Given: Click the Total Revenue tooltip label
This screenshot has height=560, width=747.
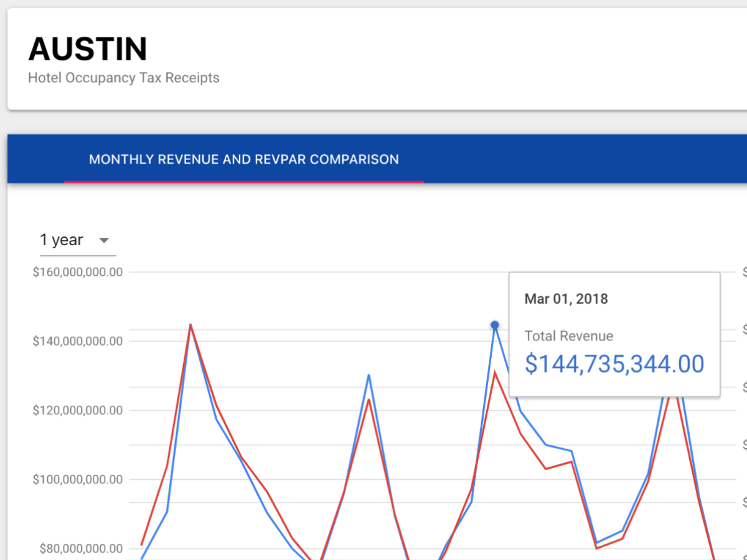Looking at the screenshot, I should 569,336.
